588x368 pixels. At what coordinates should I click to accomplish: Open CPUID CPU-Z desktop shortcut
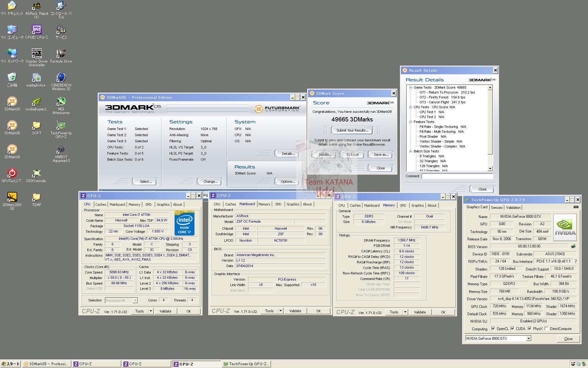click(x=36, y=32)
